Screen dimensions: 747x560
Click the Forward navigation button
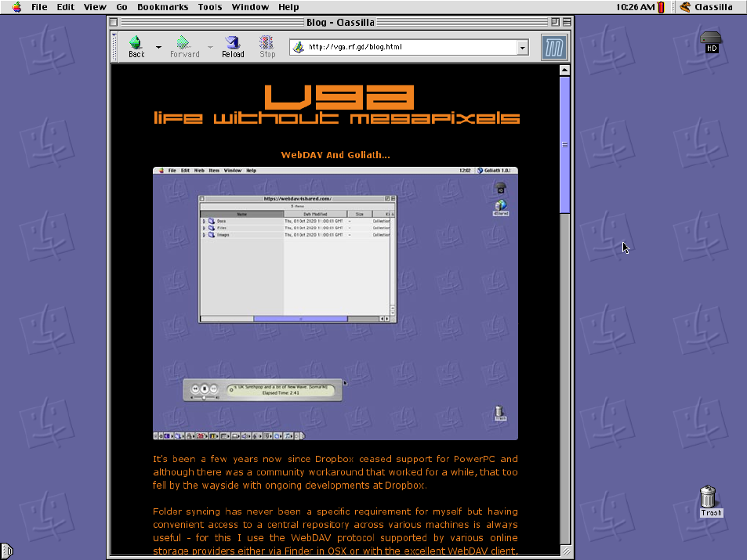point(185,47)
